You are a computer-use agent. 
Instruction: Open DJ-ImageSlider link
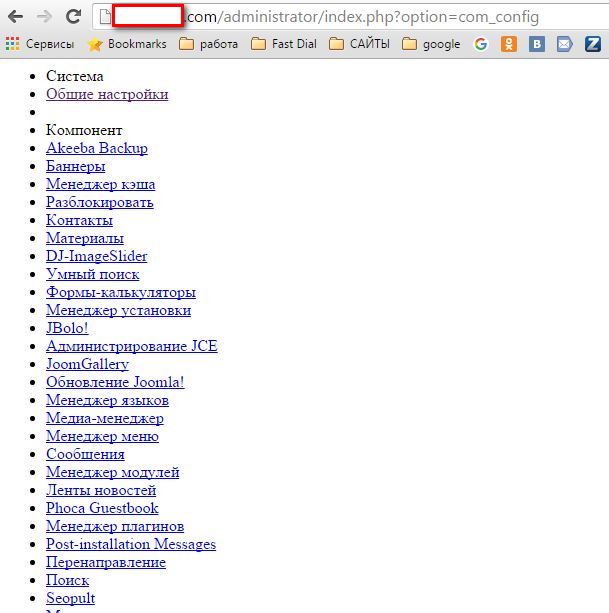pos(97,256)
